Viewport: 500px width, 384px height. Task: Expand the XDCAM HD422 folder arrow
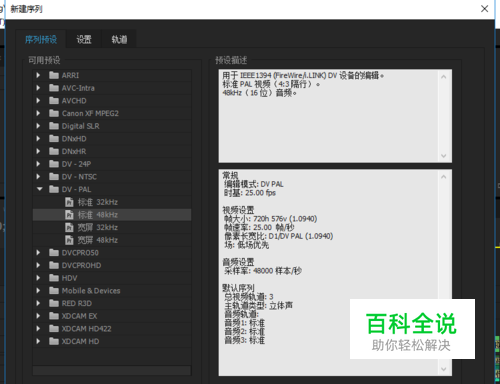point(38,329)
